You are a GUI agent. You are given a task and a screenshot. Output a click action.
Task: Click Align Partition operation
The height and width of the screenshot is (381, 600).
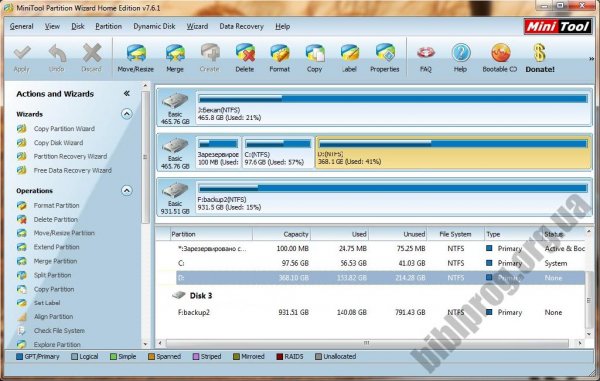pos(53,317)
